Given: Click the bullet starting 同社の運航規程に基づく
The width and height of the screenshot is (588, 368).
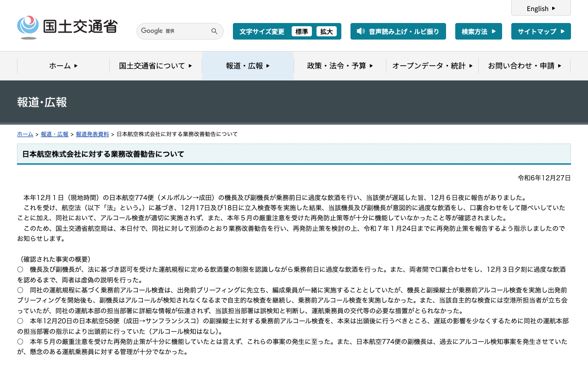Looking at the screenshot, I should [293, 300].
